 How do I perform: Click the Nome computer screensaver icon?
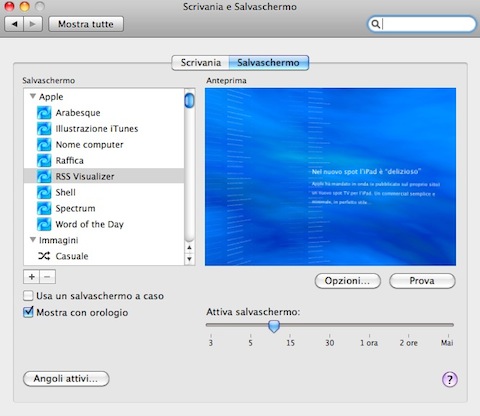pyautogui.click(x=44, y=145)
